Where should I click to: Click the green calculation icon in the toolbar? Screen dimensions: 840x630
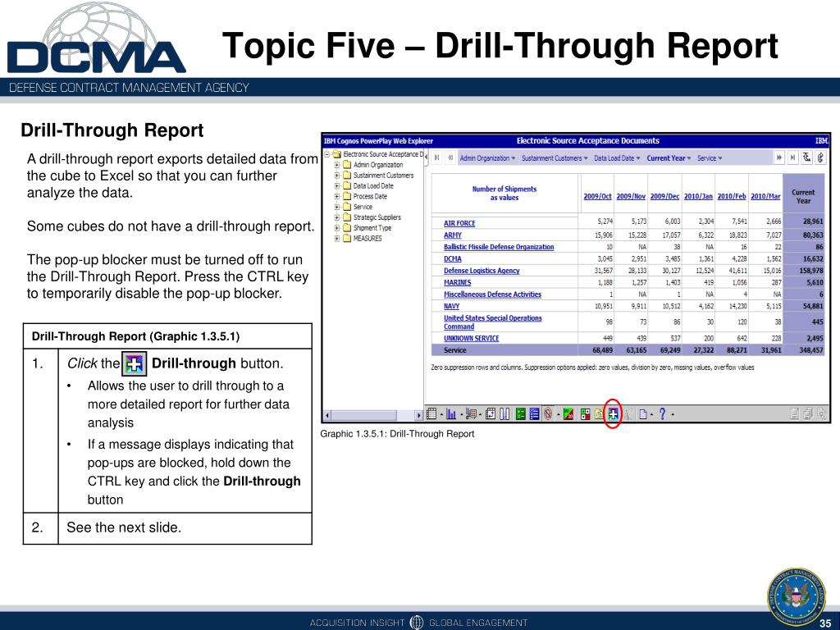[520, 413]
